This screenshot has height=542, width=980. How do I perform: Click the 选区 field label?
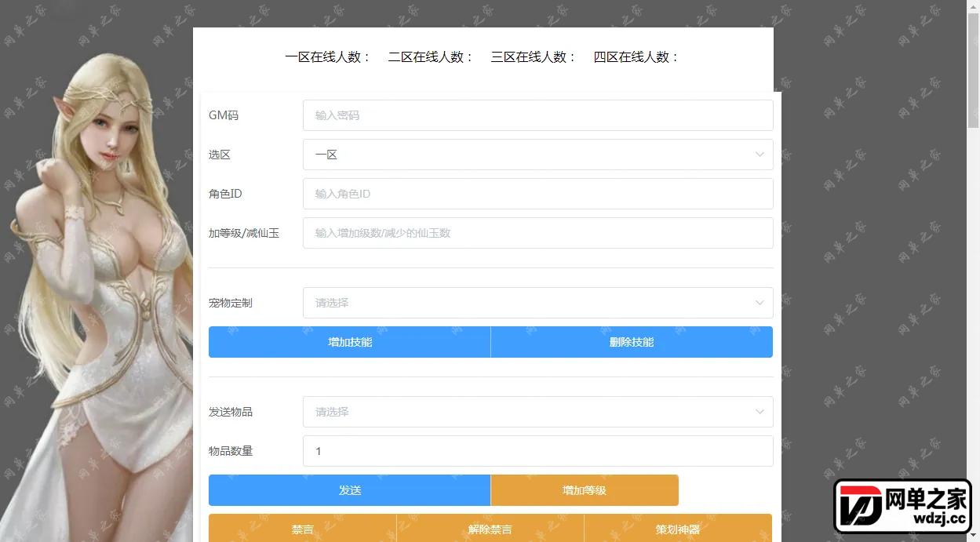tap(220, 155)
